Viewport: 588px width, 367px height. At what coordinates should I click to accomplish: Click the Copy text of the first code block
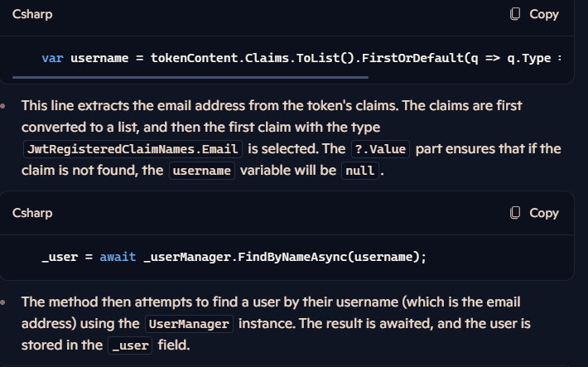[x=544, y=14]
